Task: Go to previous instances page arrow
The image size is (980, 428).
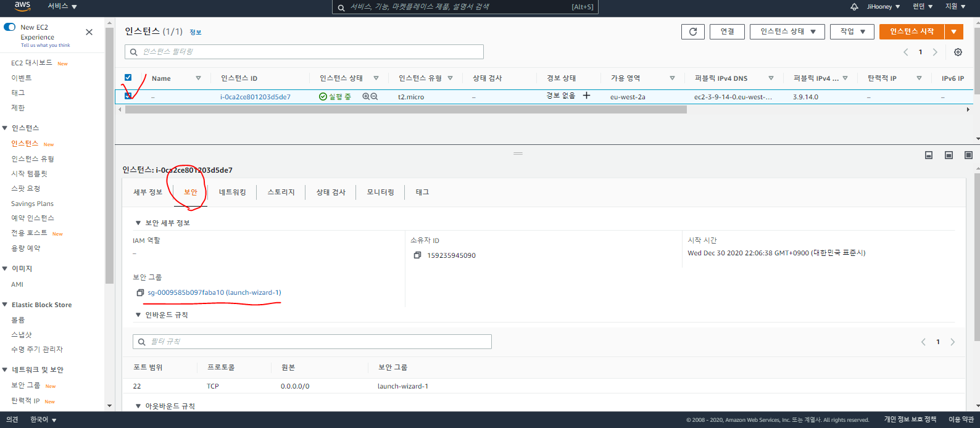Action: coord(906,52)
